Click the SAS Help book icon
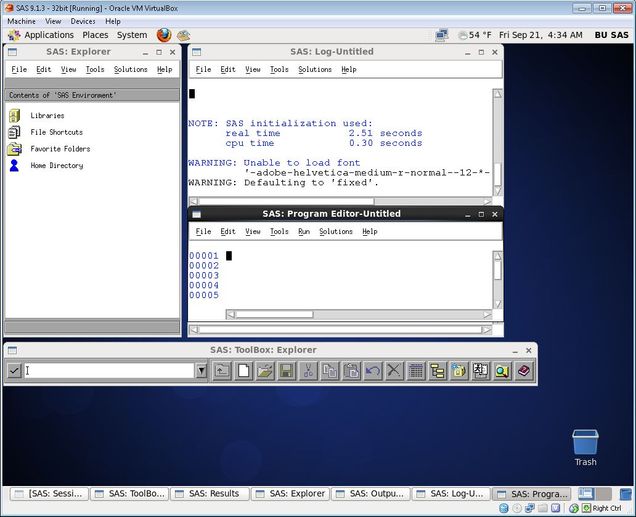 [x=524, y=371]
